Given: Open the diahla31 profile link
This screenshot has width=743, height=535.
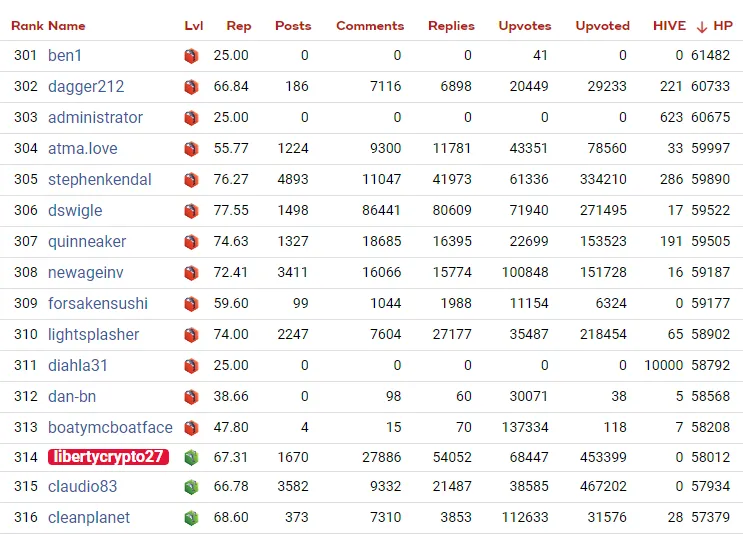Looking at the screenshot, I should pyautogui.click(x=78, y=365).
